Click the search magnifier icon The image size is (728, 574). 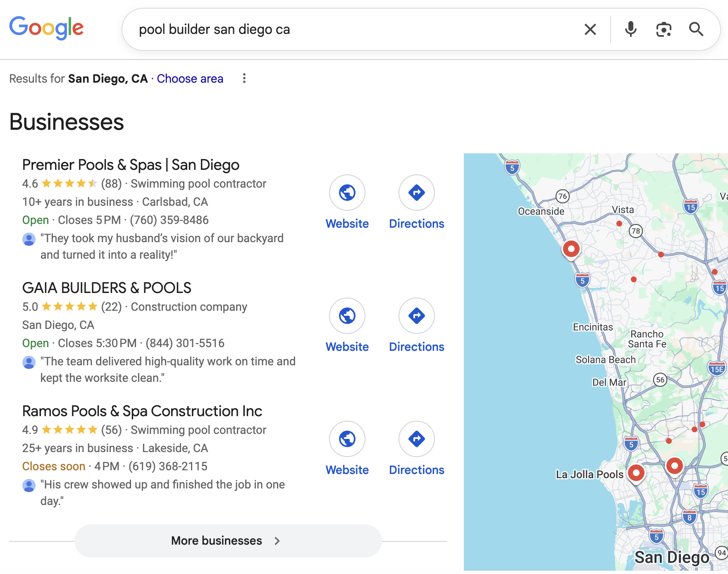[697, 29]
